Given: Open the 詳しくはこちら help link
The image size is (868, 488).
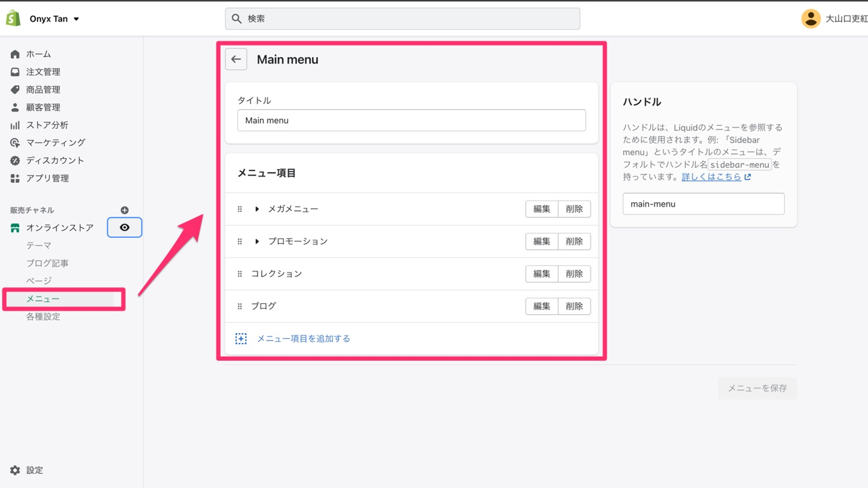Looking at the screenshot, I should [711, 177].
